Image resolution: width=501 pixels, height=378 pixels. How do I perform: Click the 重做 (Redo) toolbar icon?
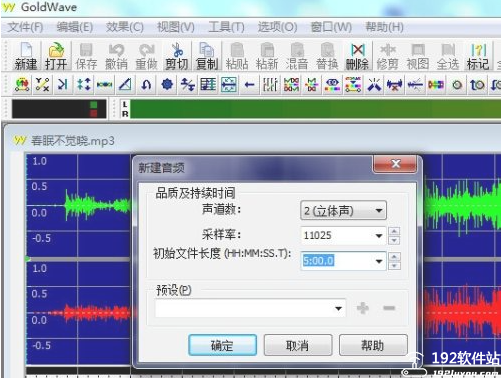(146, 56)
